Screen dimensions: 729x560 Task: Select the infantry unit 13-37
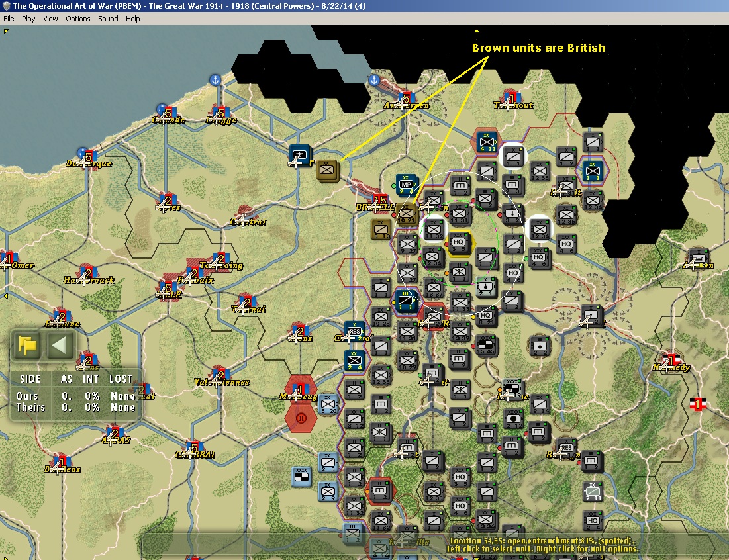pos(434,288)
